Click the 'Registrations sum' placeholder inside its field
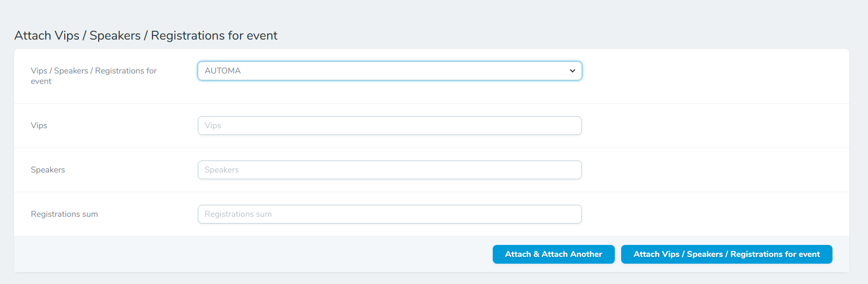This screenshot has height=284, width=868. [238, 214]
